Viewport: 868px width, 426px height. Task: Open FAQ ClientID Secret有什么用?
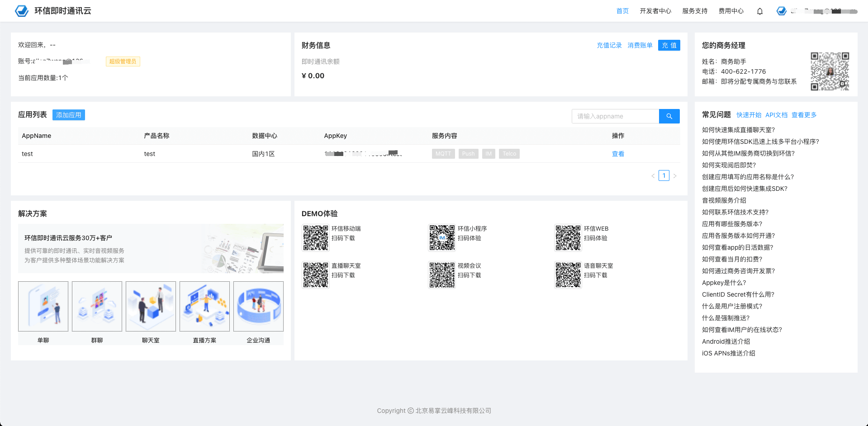(738, 294)
